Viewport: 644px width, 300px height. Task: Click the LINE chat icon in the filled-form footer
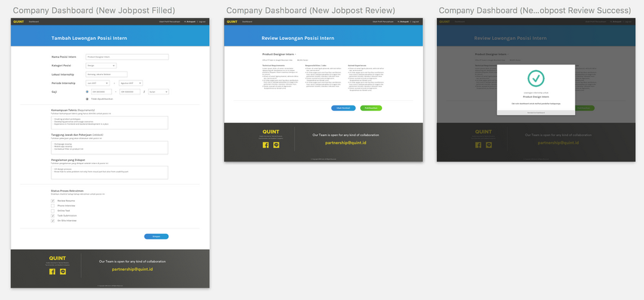[x=63, y=271]
